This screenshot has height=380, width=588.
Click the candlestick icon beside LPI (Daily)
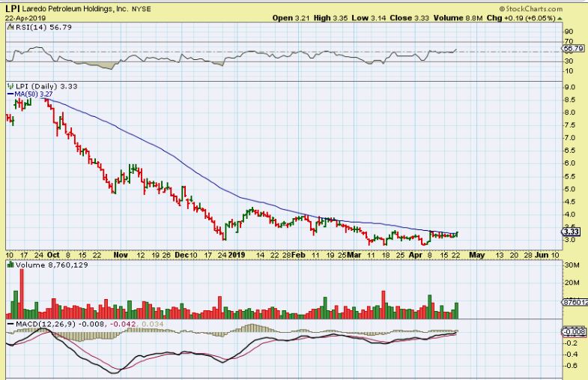coord(11,86)
